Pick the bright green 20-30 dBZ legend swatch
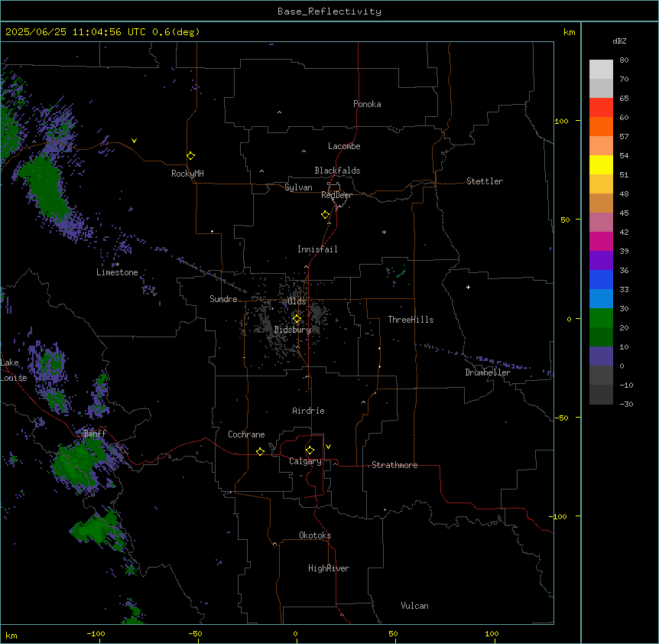The height and width of the screenshot is (644, 659). point(601,318)
